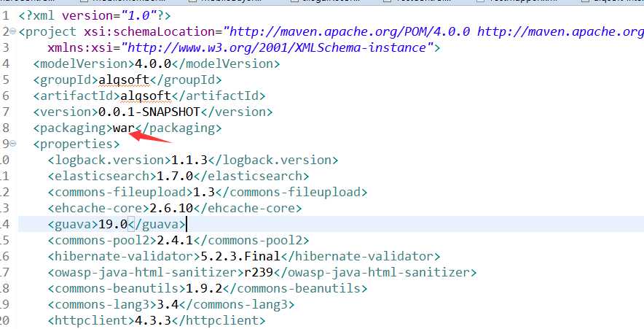The height and width of the screenshot is (329, 644).
Task: Select the xsi:schemaLocation attribute name
Action: pyautogui.click(x=149, y=31)
